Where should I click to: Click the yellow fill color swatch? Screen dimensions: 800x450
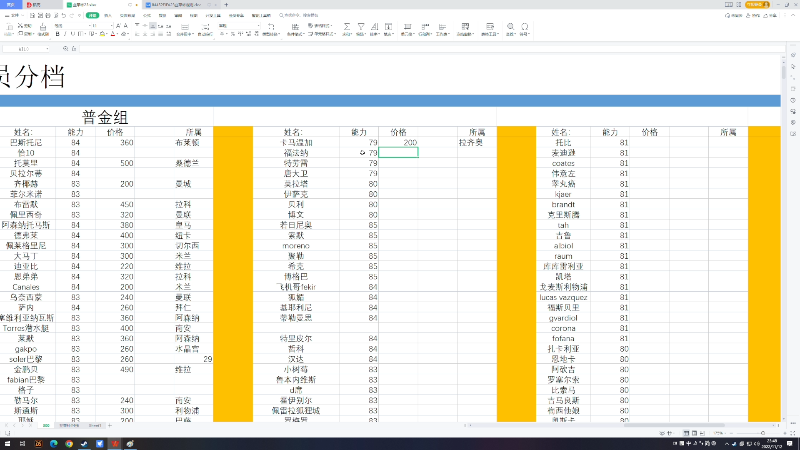click(102, 34)
